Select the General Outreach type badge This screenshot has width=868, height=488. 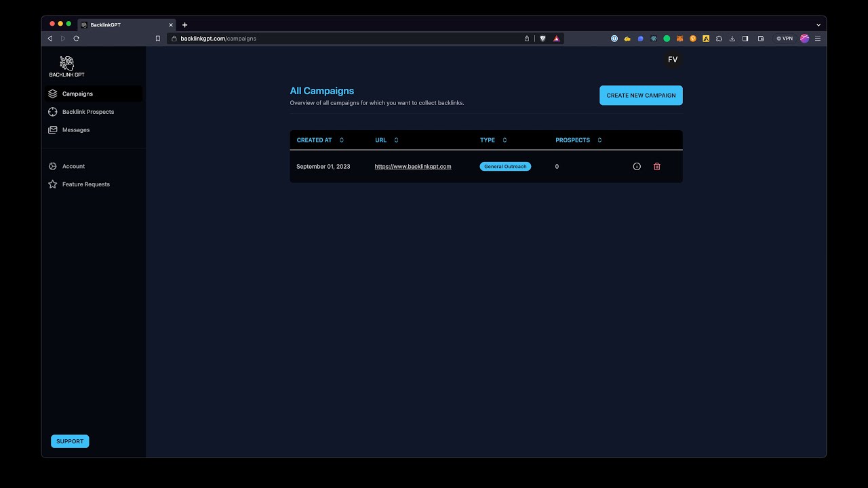[505, 166]
